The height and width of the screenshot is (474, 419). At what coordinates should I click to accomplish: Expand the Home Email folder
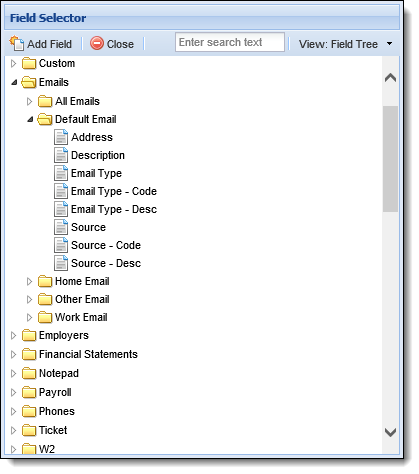pos(29,282)
